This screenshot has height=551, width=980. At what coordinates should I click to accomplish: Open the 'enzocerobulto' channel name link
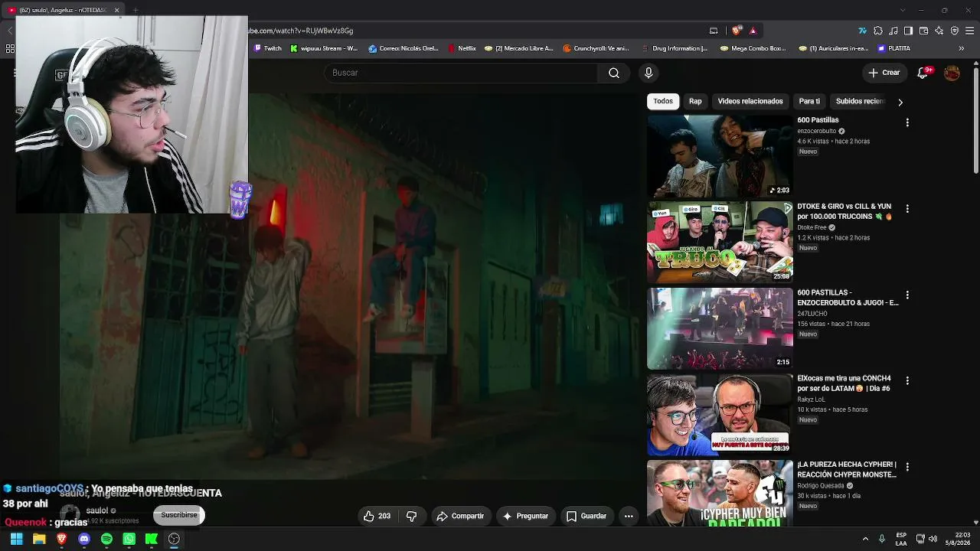click(x=816, y=132)
